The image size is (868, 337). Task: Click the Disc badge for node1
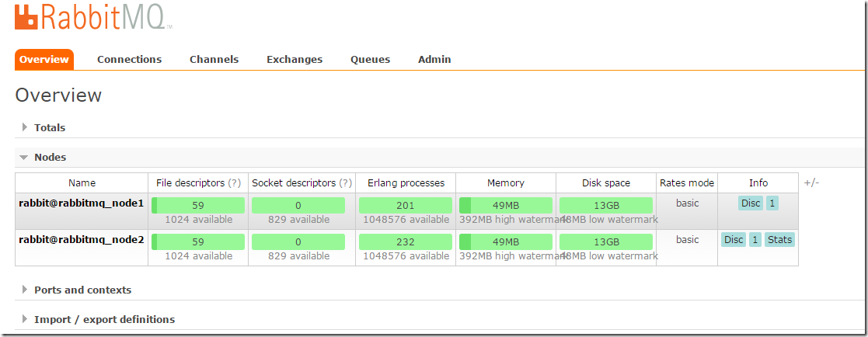point(751,203)
